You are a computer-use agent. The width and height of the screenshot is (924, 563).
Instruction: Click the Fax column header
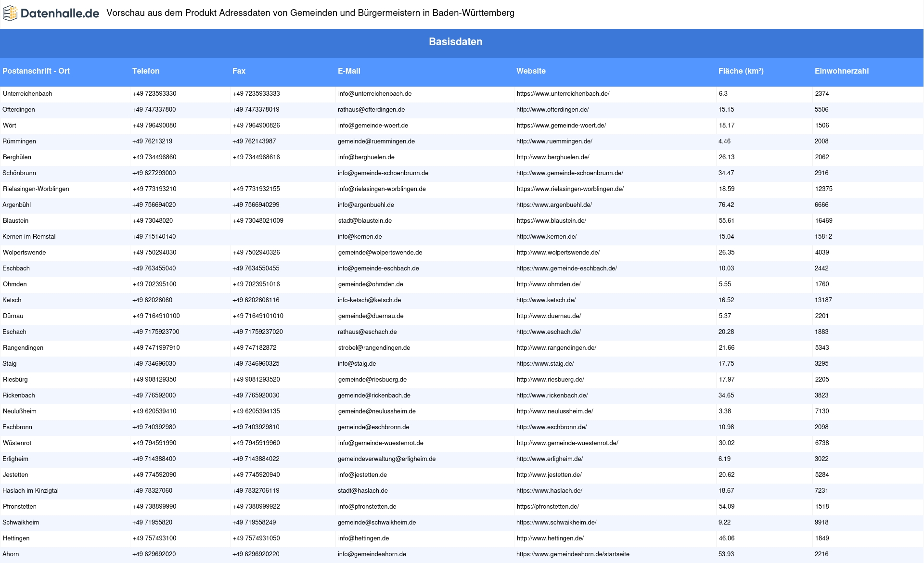[239, 71]
